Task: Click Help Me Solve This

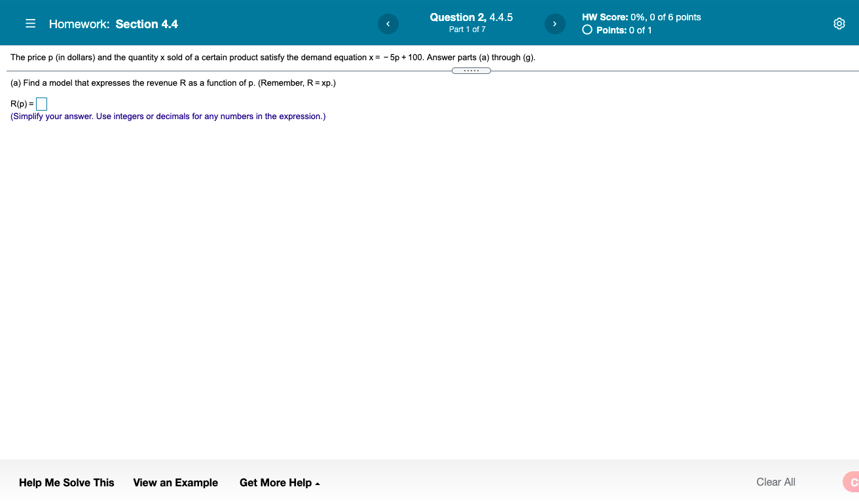Action: (x=66, y=482)
